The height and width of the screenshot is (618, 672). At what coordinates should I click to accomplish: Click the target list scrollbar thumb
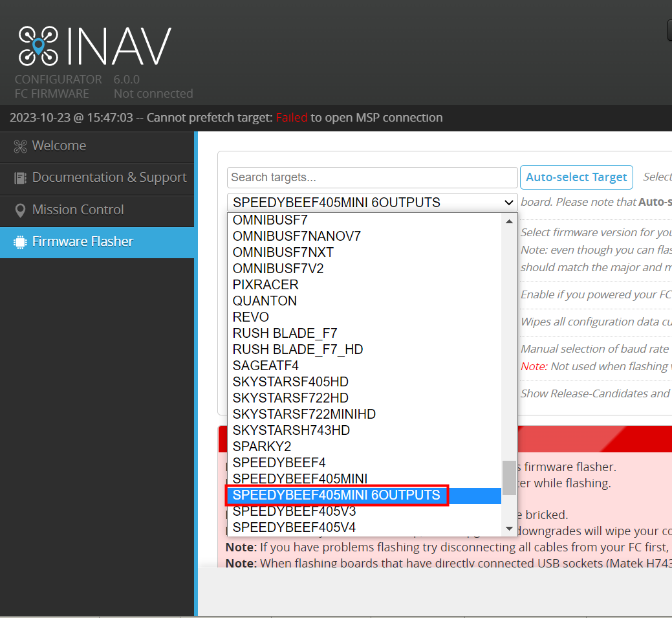[509, 478]
